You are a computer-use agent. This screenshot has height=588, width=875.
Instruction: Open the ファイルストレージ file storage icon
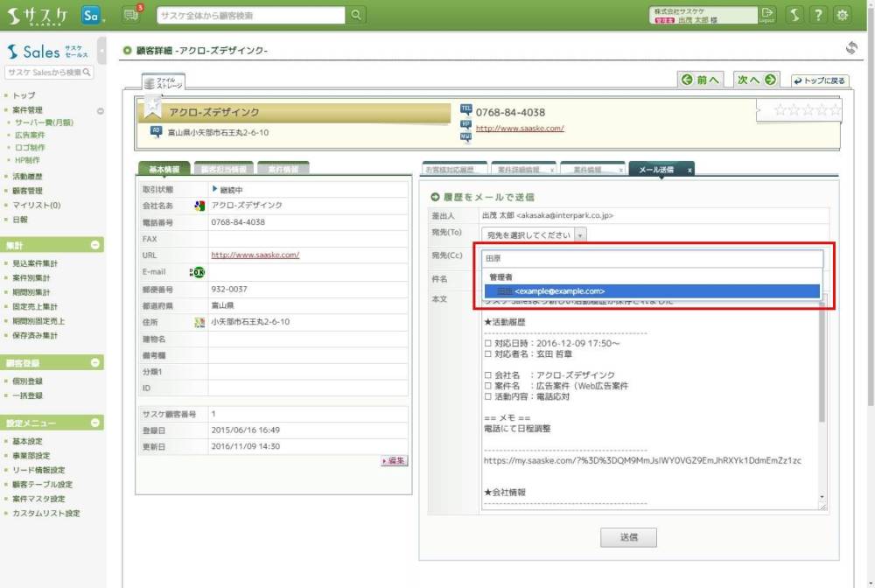pos(164,82)
